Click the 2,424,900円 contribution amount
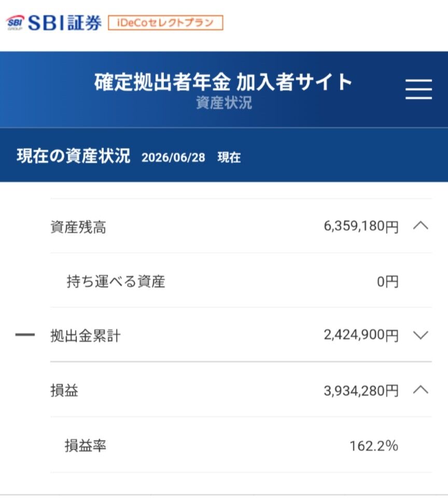The width and height of the screenshot is (448, 503). point(361,335)
